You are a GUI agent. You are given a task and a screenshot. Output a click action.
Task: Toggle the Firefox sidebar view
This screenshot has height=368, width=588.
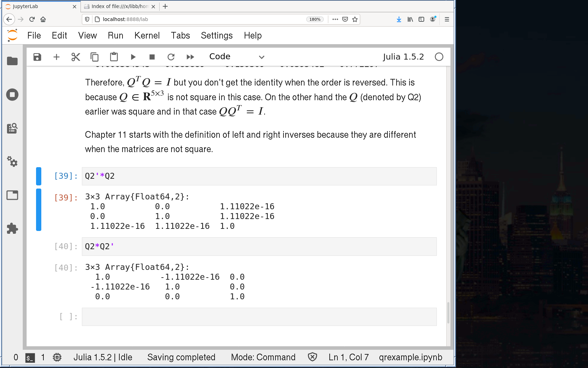[421, 19]
